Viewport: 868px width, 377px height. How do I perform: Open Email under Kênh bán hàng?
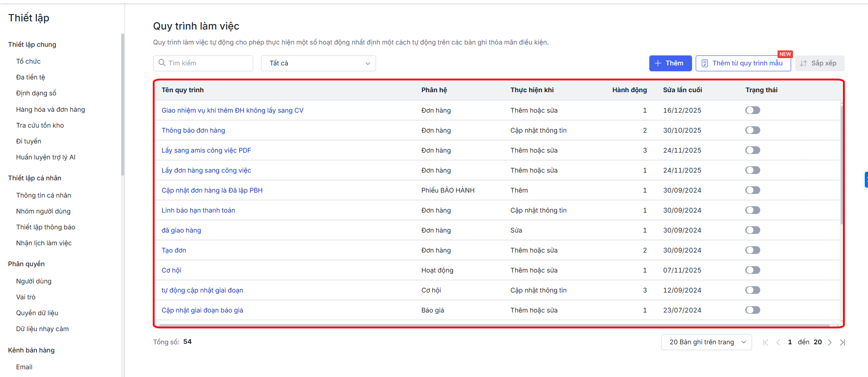(24, 367)
